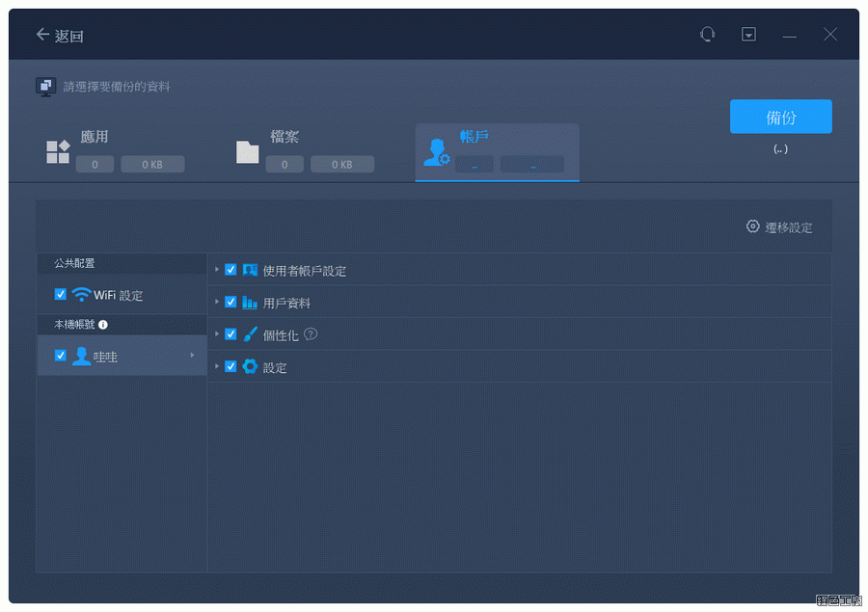868x612 pixels.
Task: Click the 本機帳號 info icon
Action: 102,325
